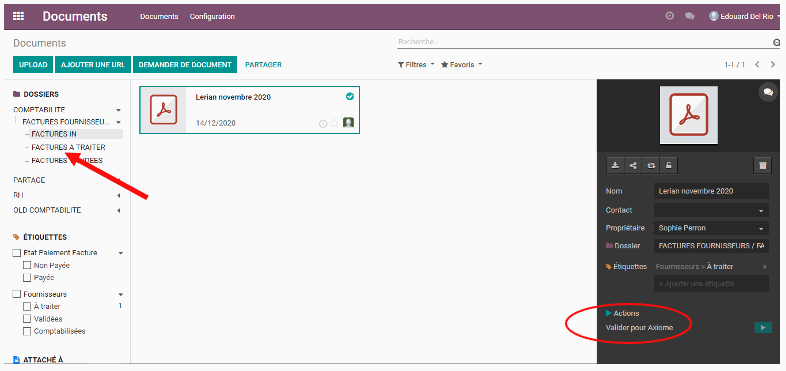Collapse the Etat Paiement Facture tag group
786x371 pixels.
click(120, 253)
